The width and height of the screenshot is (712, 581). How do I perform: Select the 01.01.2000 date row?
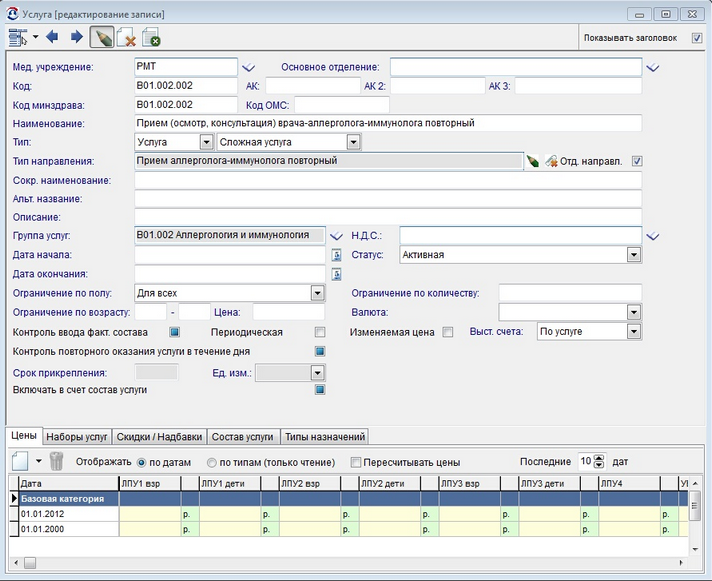pos(348,529)
